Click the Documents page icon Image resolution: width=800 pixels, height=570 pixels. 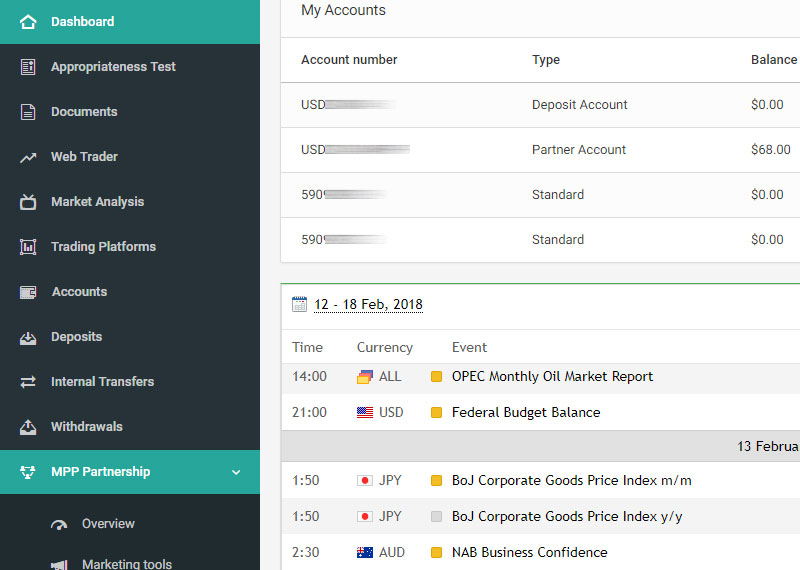click(x=28, y=112)
